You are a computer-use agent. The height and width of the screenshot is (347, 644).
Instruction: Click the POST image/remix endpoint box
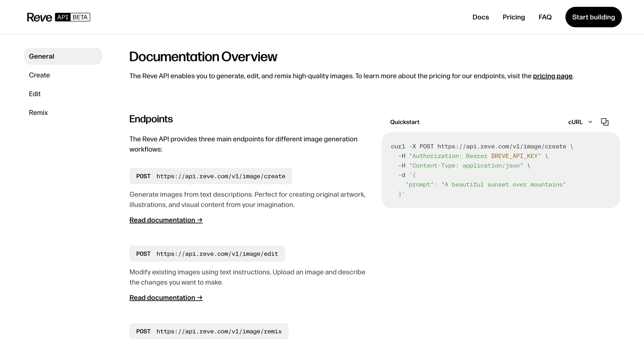click(209, 331)
